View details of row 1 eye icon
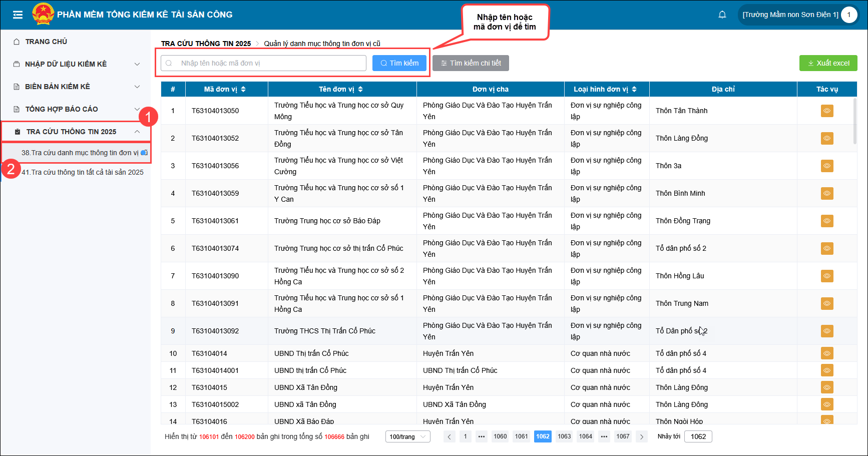868x456 pixels. (827, 111)
